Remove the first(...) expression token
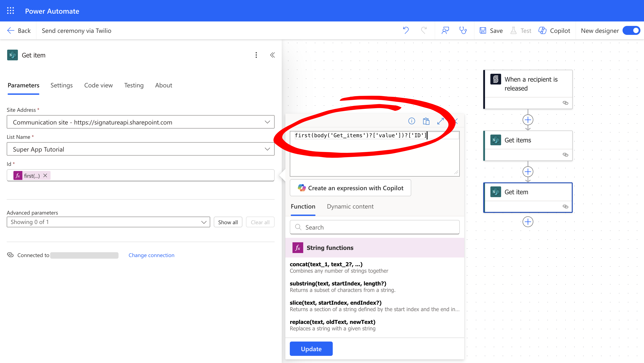Screen dimensions: 644x363 45,176
